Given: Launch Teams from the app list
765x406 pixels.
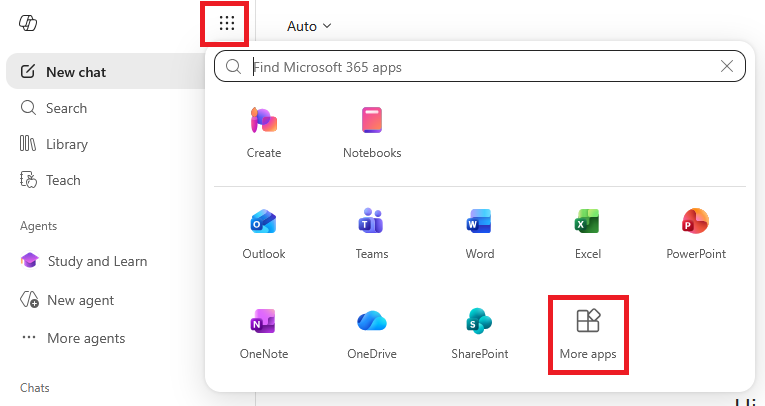Looking at the screenshot, I should (372, 233).
